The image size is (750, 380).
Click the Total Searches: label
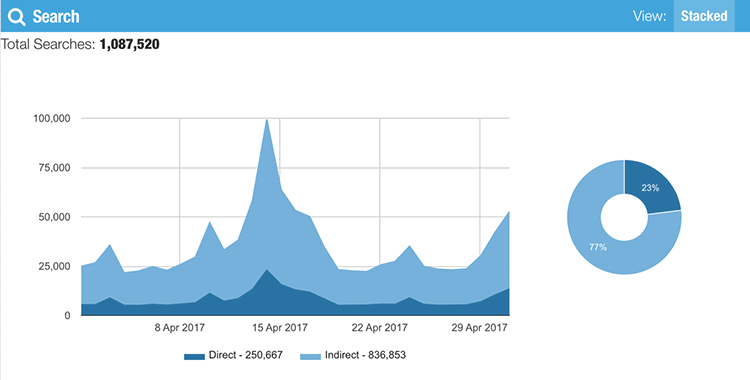point(48,45)
